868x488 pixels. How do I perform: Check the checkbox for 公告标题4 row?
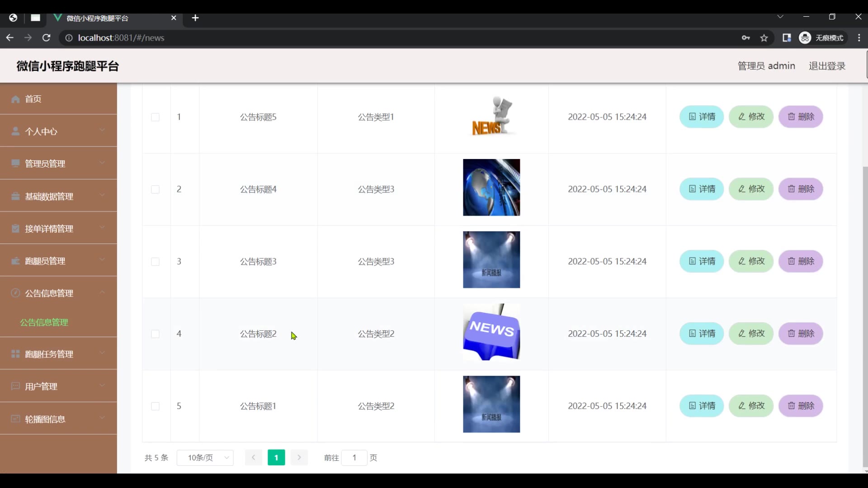click(155, 189)
